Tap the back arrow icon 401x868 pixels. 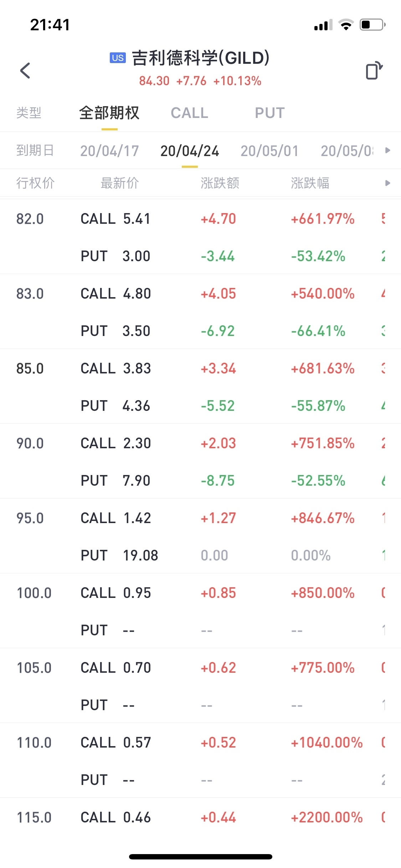[25, 70]
